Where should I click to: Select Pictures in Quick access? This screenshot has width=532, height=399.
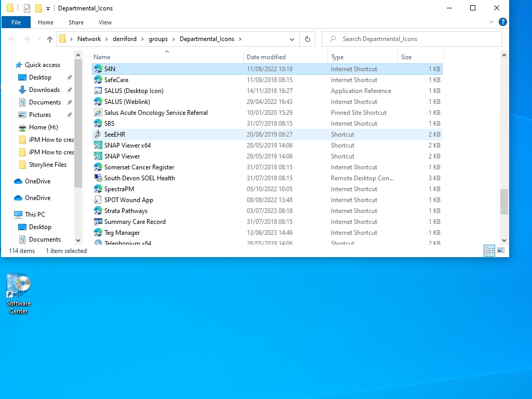tap(40, 115)
